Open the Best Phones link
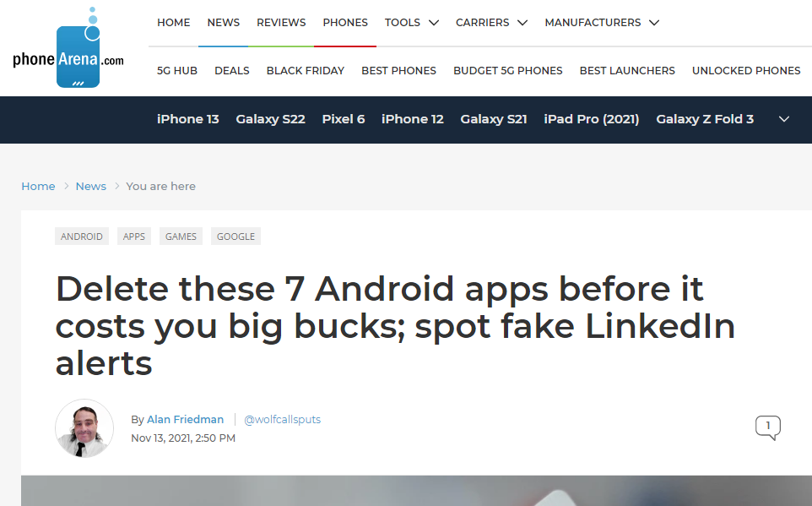Viewport: 812px width, 506px height. (398, 70)
